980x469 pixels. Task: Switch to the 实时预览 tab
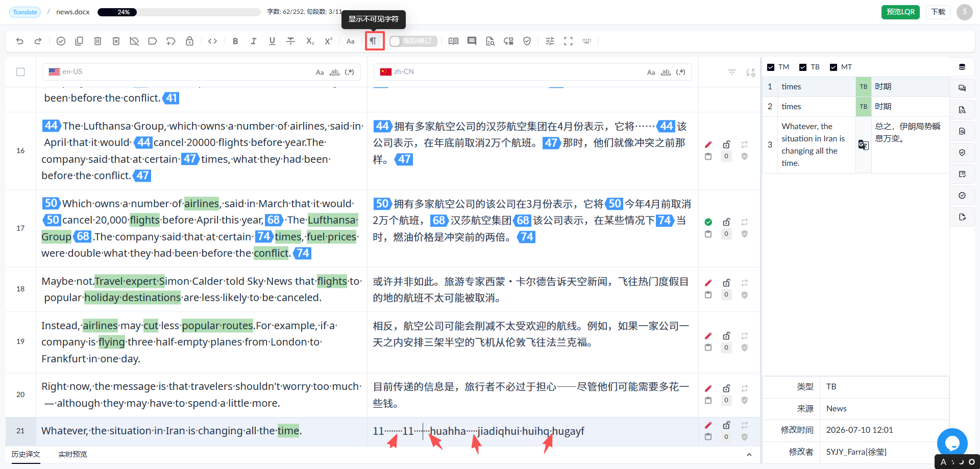(x=72, y=454)
